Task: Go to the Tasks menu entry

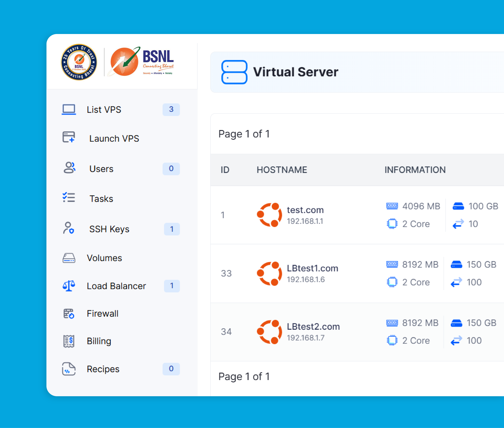Action: pyautogui.click(x=101, y=199)
